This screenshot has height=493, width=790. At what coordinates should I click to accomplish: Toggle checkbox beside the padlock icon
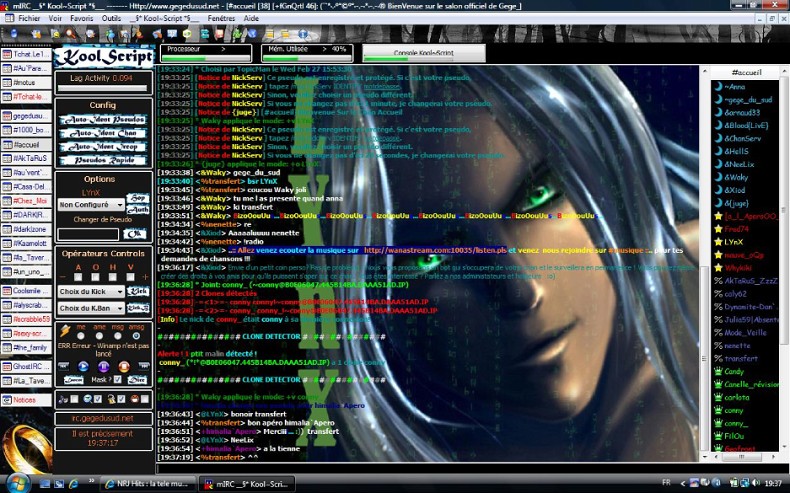121,399
